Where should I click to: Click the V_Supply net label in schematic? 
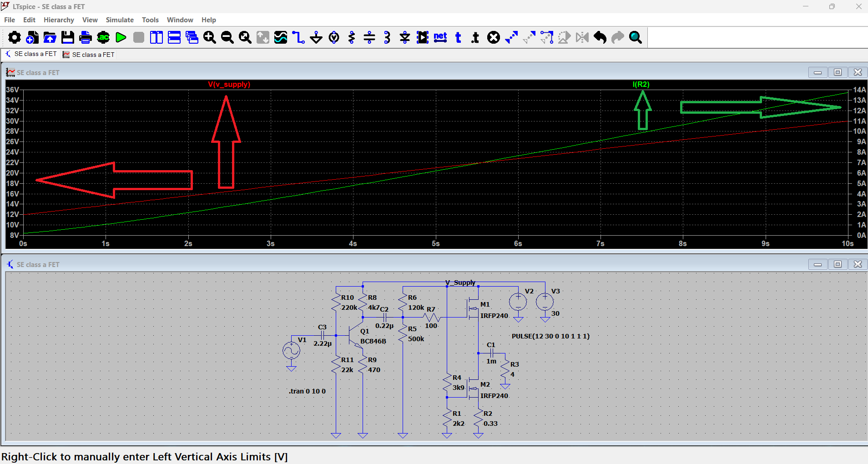click(460, 282)
